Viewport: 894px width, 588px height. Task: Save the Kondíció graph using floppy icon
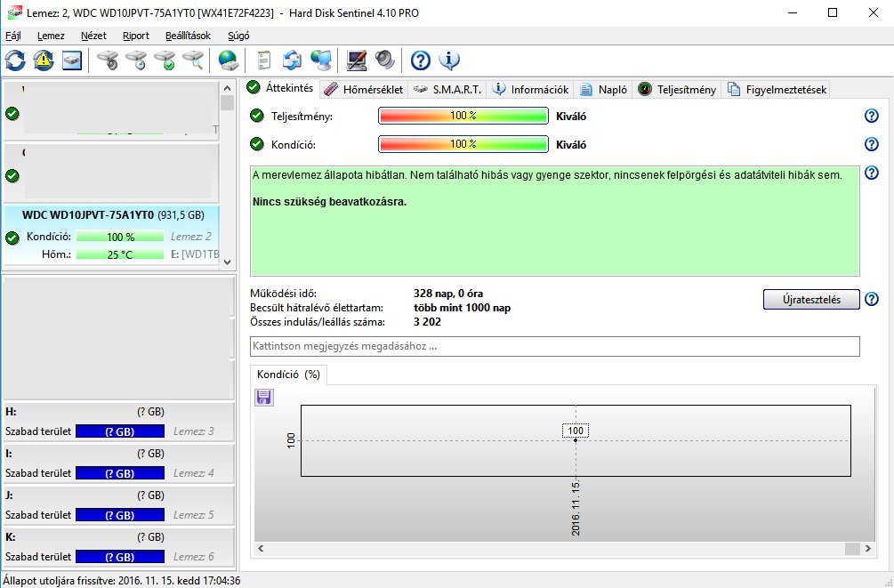tap(264, 397)
